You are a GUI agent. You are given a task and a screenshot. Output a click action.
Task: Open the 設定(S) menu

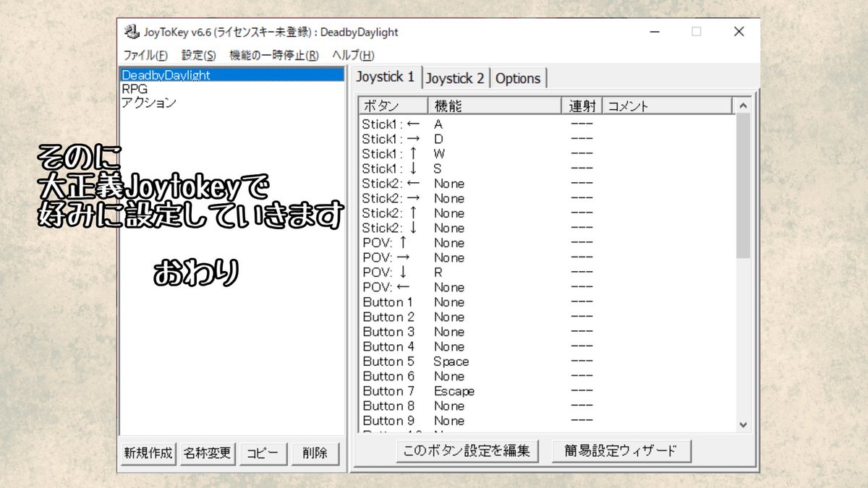[199, 55]
